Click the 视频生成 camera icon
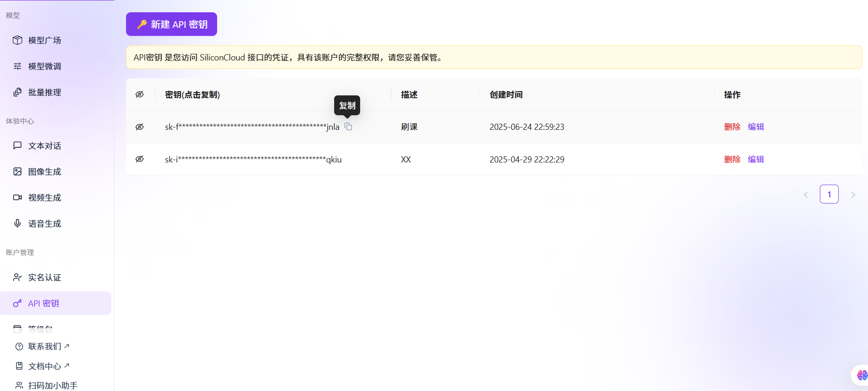The width and height of the screenshot is (868, 391). click(17, 197)
